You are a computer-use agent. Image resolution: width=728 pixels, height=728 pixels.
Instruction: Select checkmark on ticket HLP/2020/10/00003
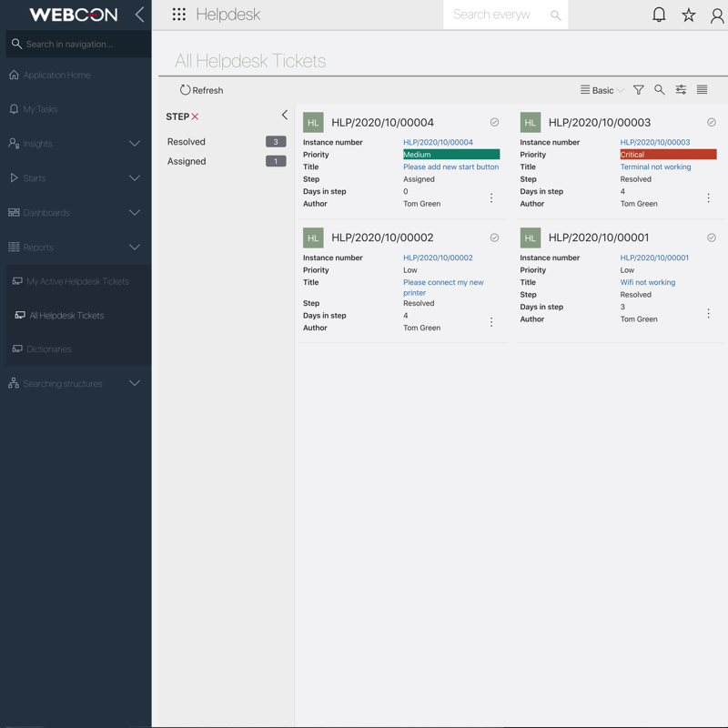click(712, 122)
